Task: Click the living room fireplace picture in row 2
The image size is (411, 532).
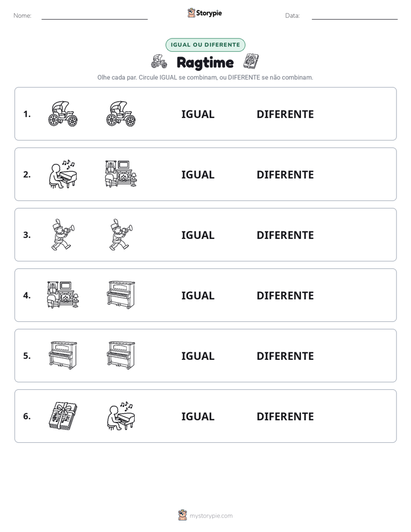Action: point(121,174)
